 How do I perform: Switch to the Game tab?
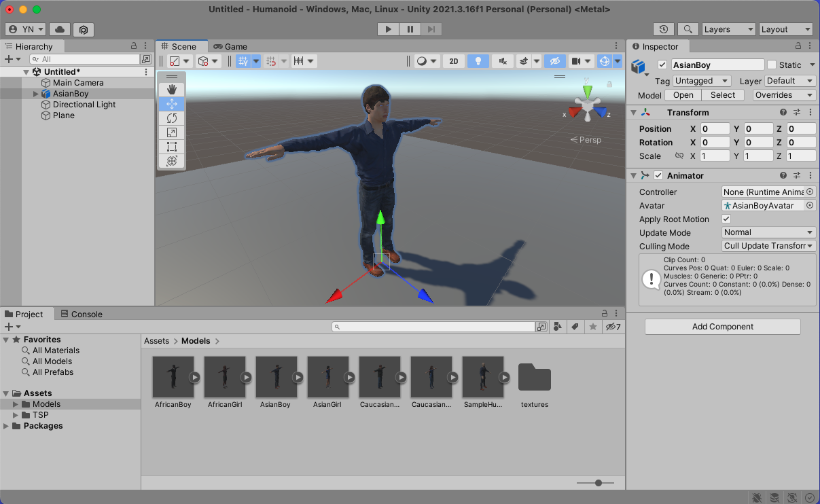[x=231, y=47]
